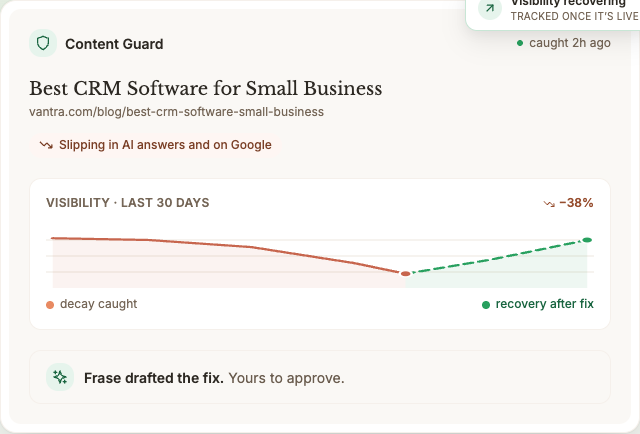The height and width of the screenshot is (434, 640).
Task: Click the Content Guard header label
Action: 114,44
